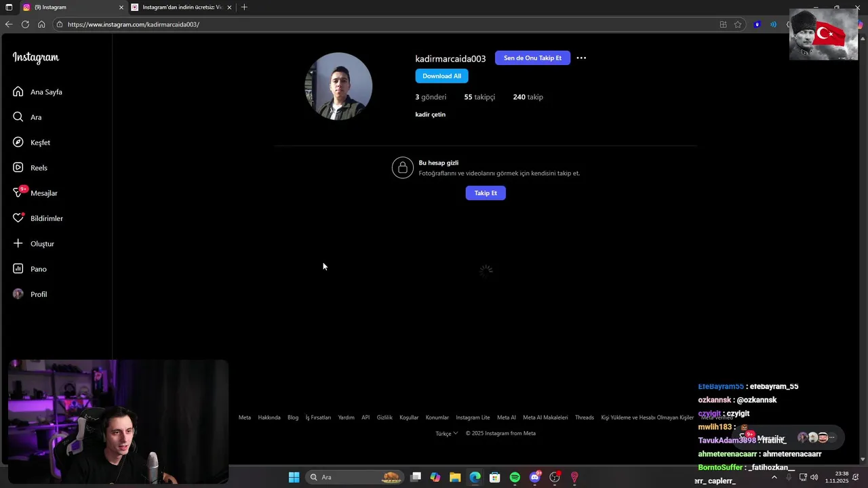Close the Instagram'dan indirin tab

pos(229,7)
